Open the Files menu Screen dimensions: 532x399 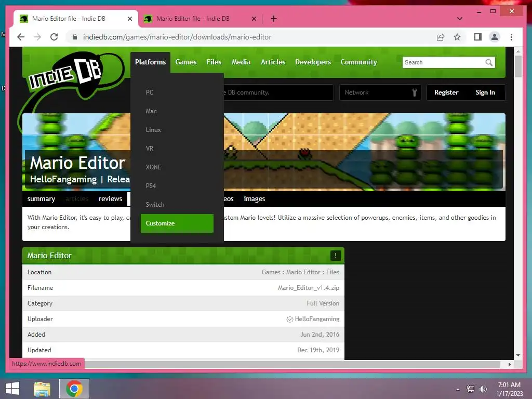(214, 62)
